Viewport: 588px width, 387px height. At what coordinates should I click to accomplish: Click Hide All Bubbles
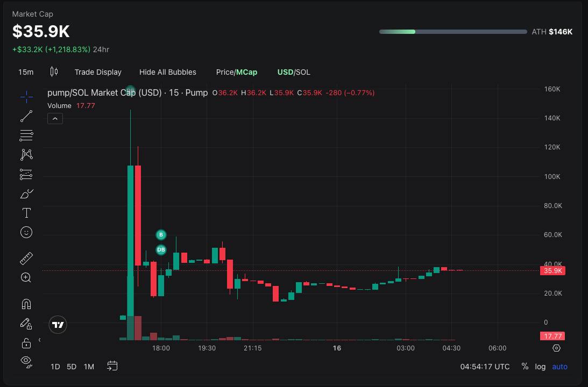coord(167,72)
